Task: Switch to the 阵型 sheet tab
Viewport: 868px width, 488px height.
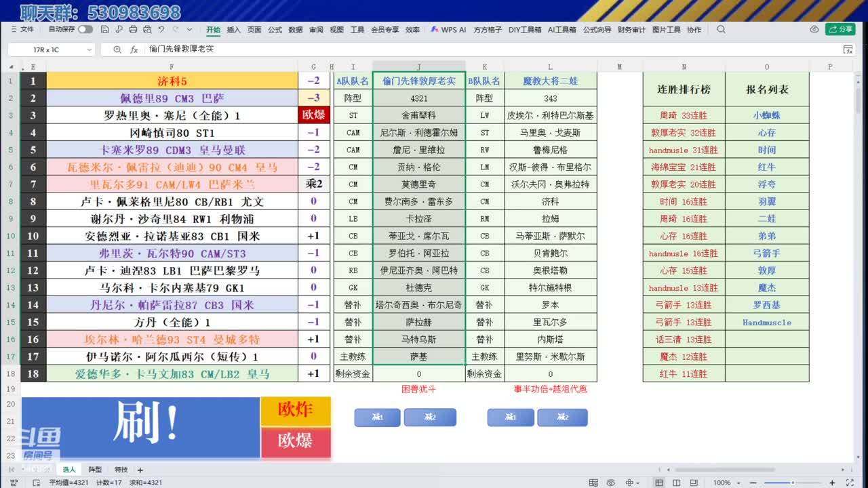Action: coord(95,470)
